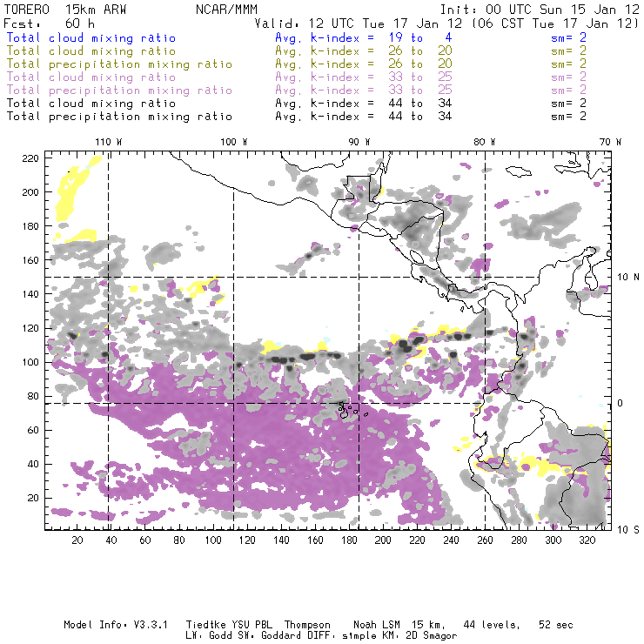Click y-axis tick label '220'
644x644 pixels.
(30, 158)
